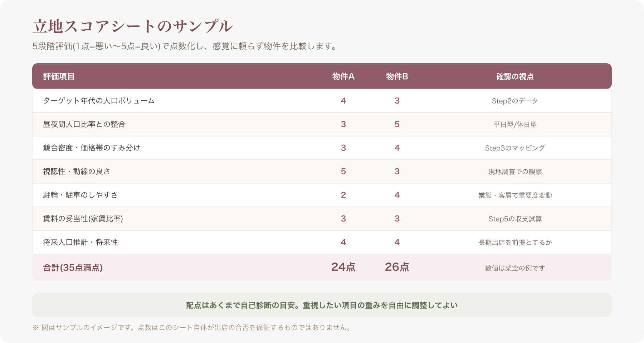Image resolution: width=644 pixels, height=343 pixels.
Task: Click the green 配点はあくまで自己診断の目安 banner
Action: click(x=322, y=305)
